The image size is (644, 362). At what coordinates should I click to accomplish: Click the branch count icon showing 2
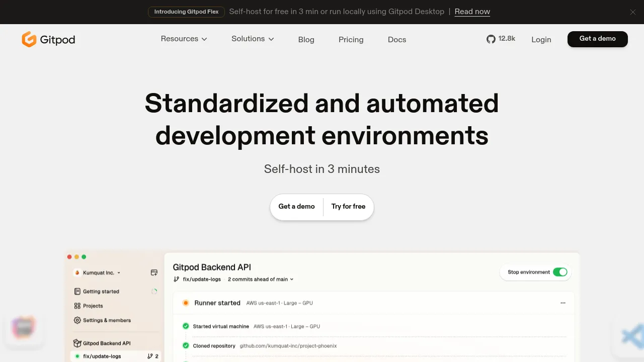pyautogui.click(x=150, y=356)
